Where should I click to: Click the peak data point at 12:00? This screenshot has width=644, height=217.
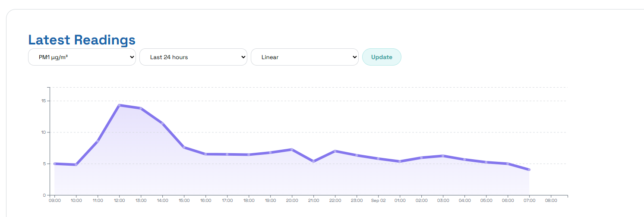point(119,105)
